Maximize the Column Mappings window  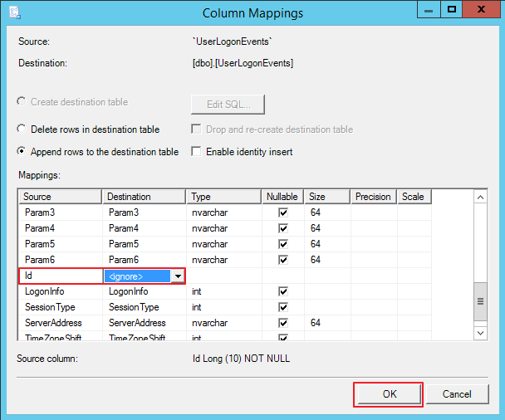452,9
